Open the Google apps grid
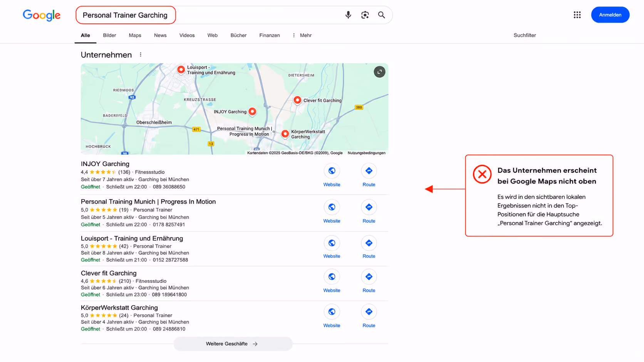This screenshot has width=644, height=362. pyautogui.click(x=577, y=15)
